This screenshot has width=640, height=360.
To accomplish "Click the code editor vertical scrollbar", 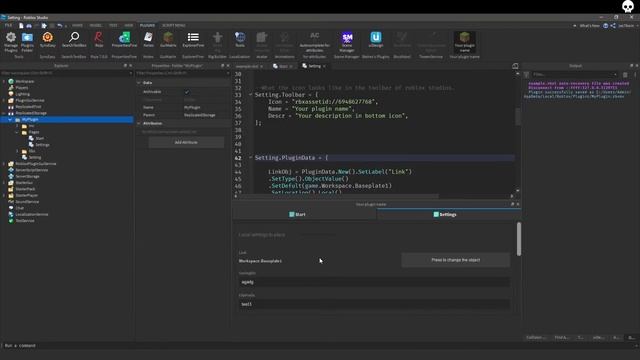I will pyautogui.click(x=518, y=116).
